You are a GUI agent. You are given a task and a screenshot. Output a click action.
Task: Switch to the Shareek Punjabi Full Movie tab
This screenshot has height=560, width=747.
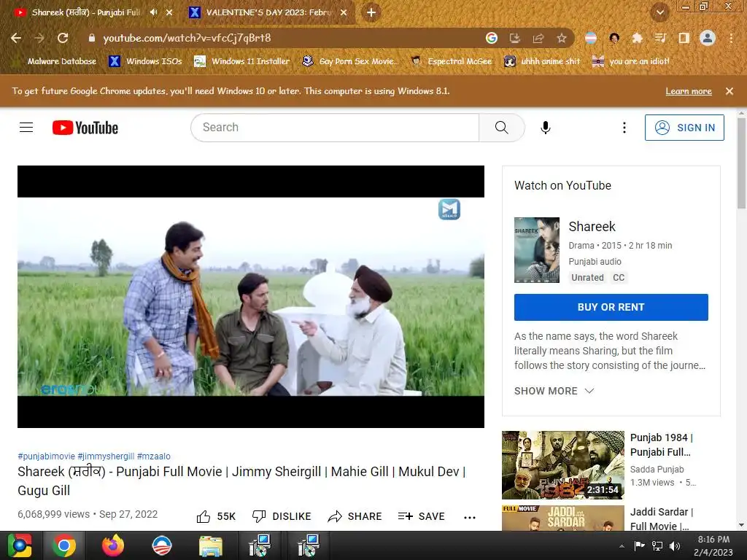click(86, 12)
